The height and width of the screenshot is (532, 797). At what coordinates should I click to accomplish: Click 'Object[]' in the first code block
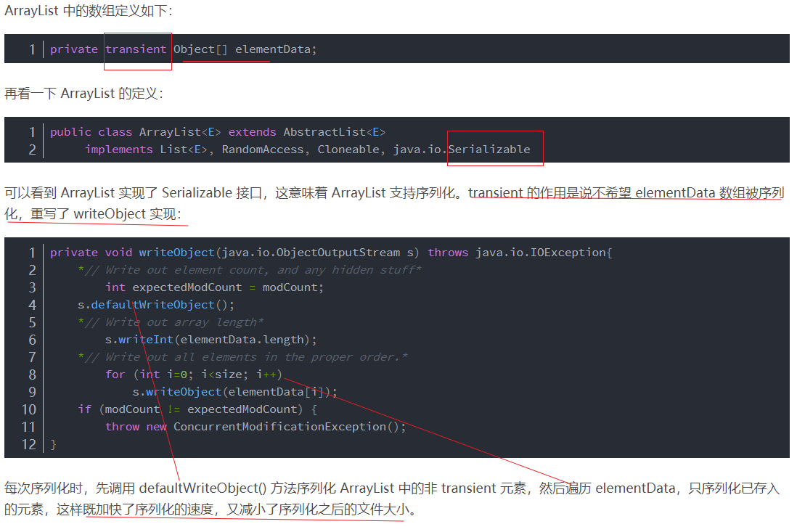coord(200,49)
